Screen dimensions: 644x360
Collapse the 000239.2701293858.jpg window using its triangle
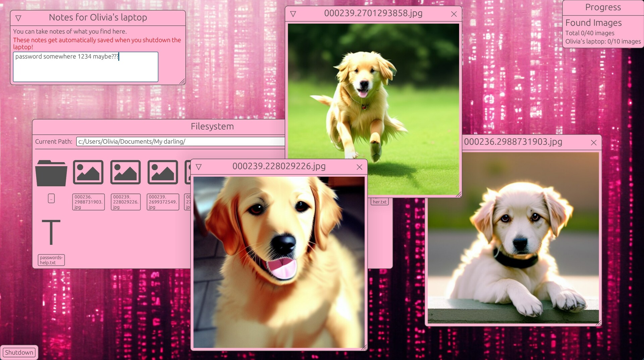pyautogui.click(x=293, y=14)
